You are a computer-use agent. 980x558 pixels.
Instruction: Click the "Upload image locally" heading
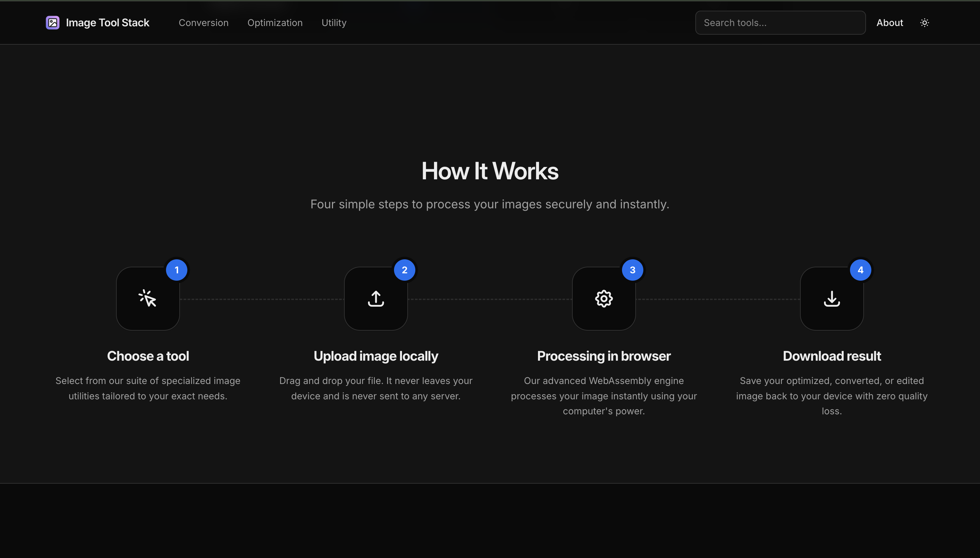click(376, 356)
